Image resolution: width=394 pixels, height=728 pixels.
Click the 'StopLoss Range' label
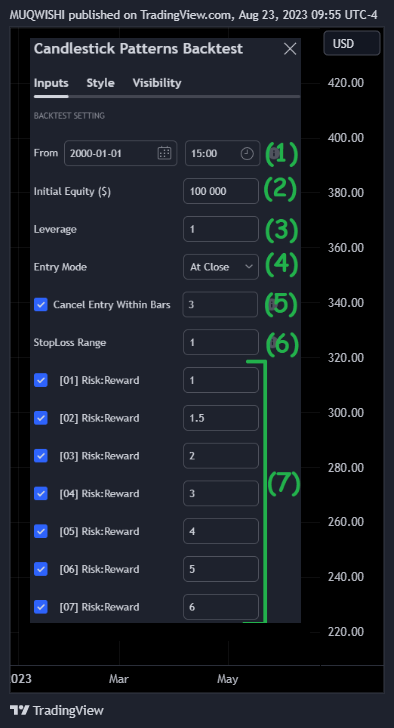point(70,343)
